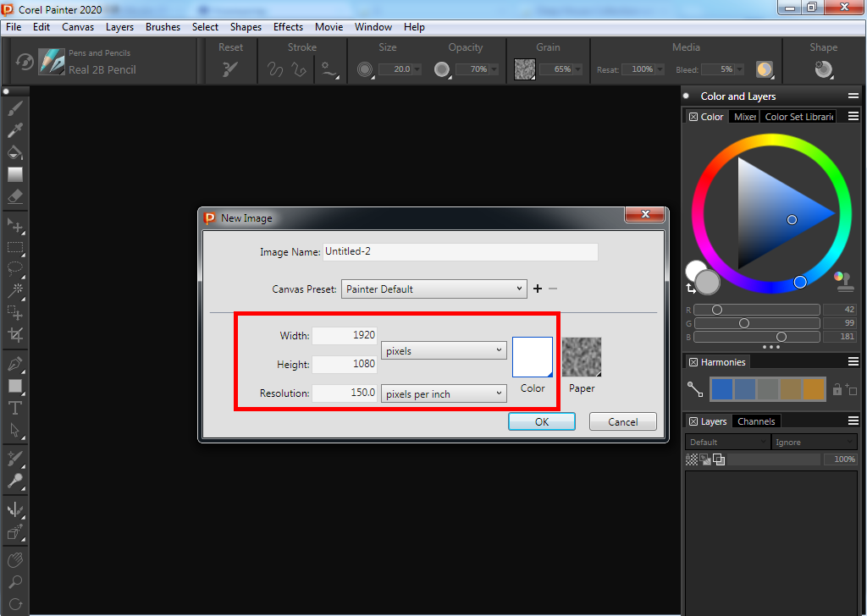This screenshot has width=867, height=616.
Task: Select the Crop tool
Action: click(x=15, y=334)
